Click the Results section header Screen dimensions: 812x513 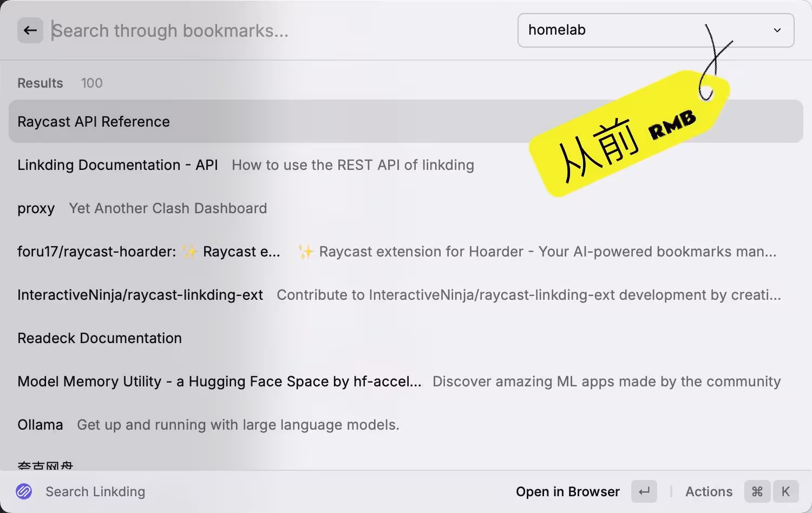tap(40, 83)
